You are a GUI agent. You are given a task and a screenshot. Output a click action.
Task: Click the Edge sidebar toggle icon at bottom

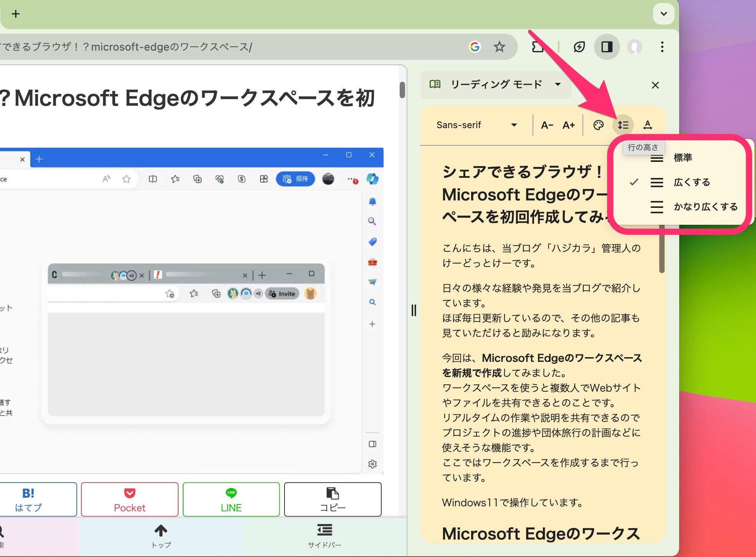click(x=372, y=444)
